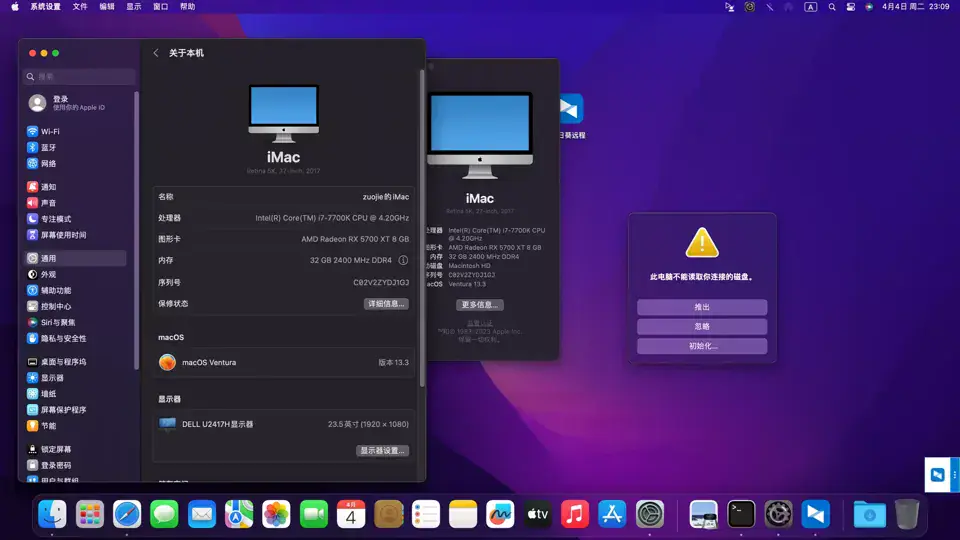
Task: Open Apple TV from the Dock
Action: pos(538,514)
